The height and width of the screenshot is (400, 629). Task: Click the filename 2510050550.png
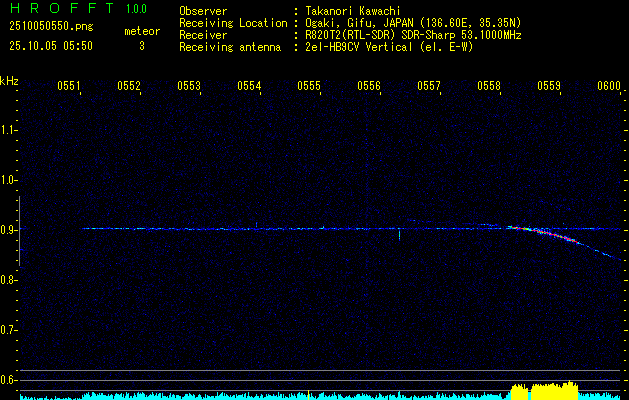point(51,26)
